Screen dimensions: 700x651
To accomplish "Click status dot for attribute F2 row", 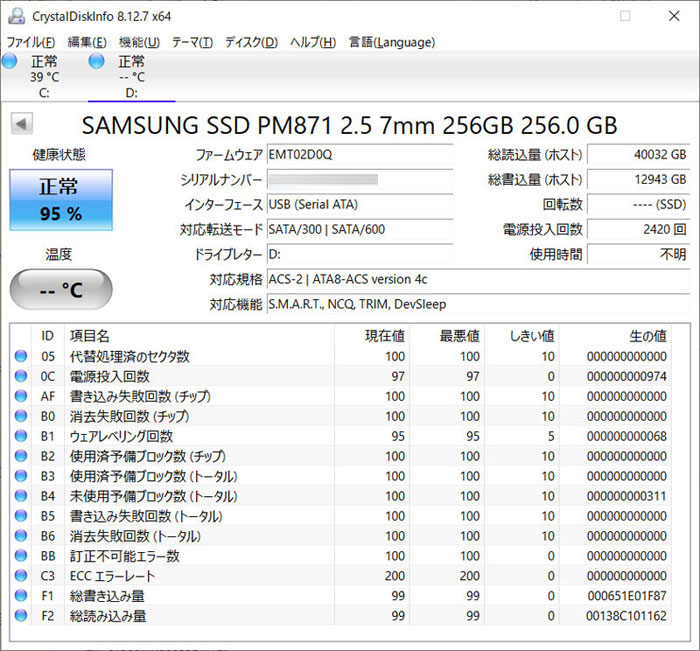I will pos(21,615).
